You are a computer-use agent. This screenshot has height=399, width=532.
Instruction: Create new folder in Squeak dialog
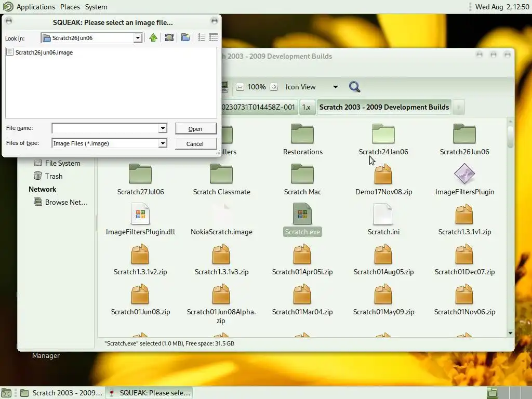click(x=185, y=37)
